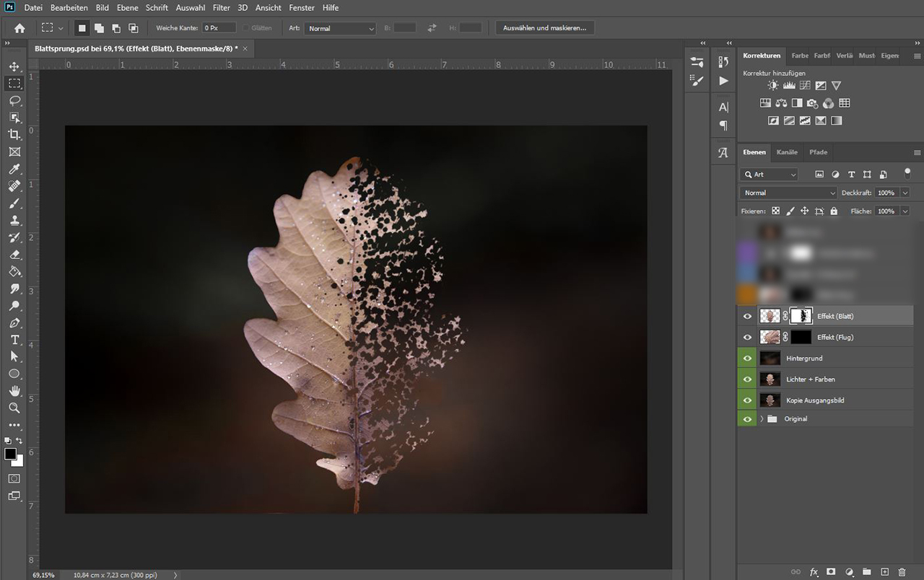This screenshot has width=924, height=580.
Task: Switch to the Kanäle tab
Action: click(x=787, y=152)
